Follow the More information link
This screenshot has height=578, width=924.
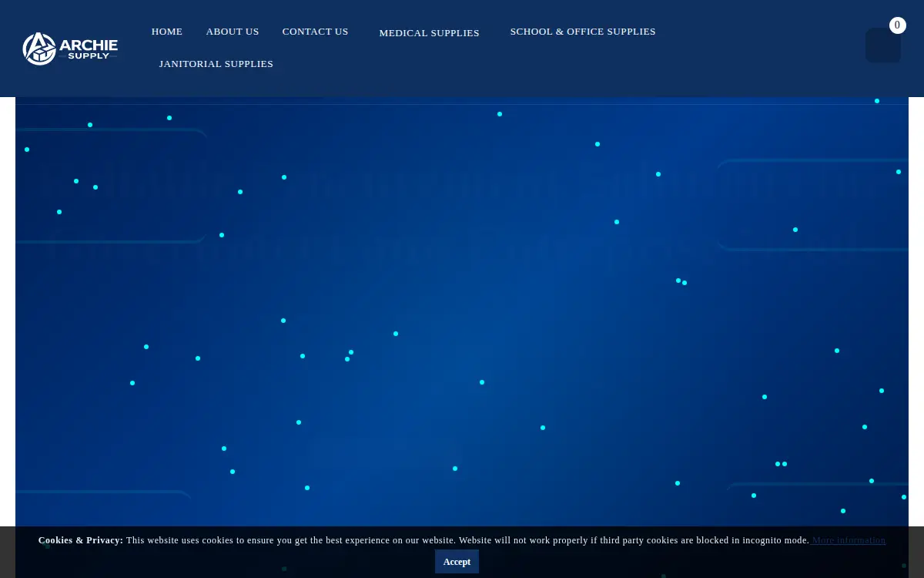point(849,540)
